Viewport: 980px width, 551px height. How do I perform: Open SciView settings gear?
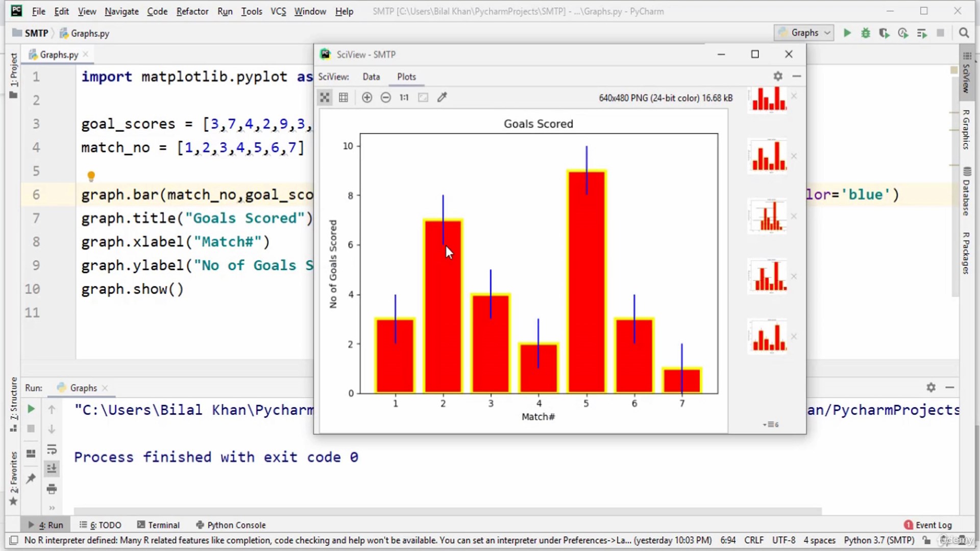[778, 76]
